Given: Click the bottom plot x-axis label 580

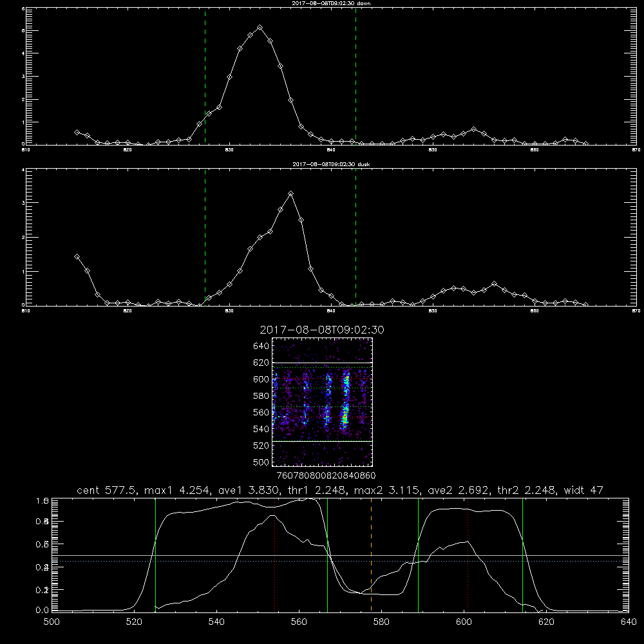Looking at the screenshot, I should pos(381,622).
